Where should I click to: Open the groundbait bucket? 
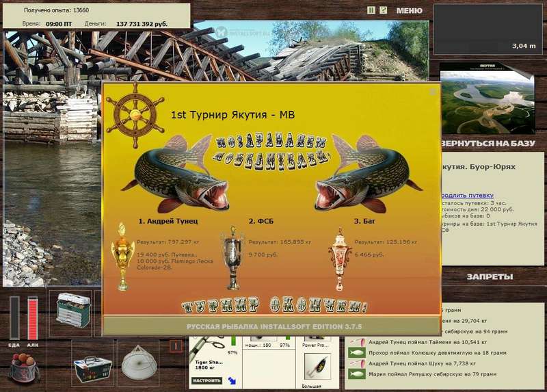click(x=24, y=369)
